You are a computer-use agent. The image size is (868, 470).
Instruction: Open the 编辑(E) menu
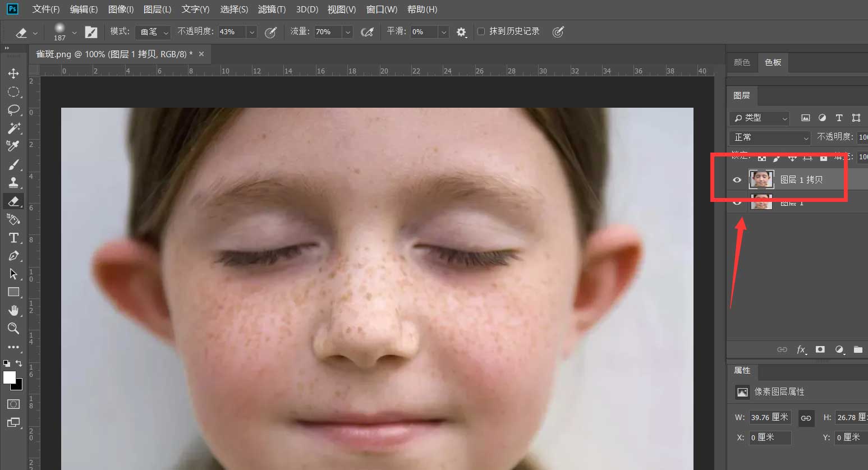click(x=84, y=10)
